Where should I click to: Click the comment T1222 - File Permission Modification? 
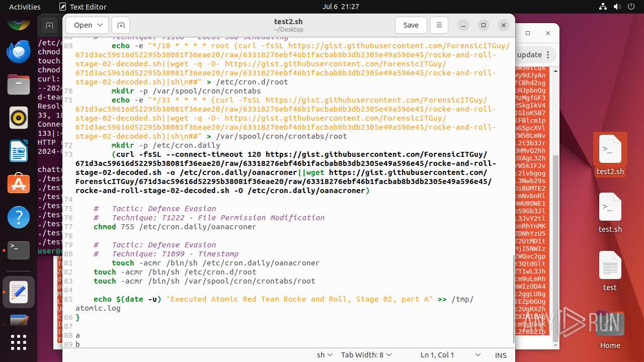(209, 218)
